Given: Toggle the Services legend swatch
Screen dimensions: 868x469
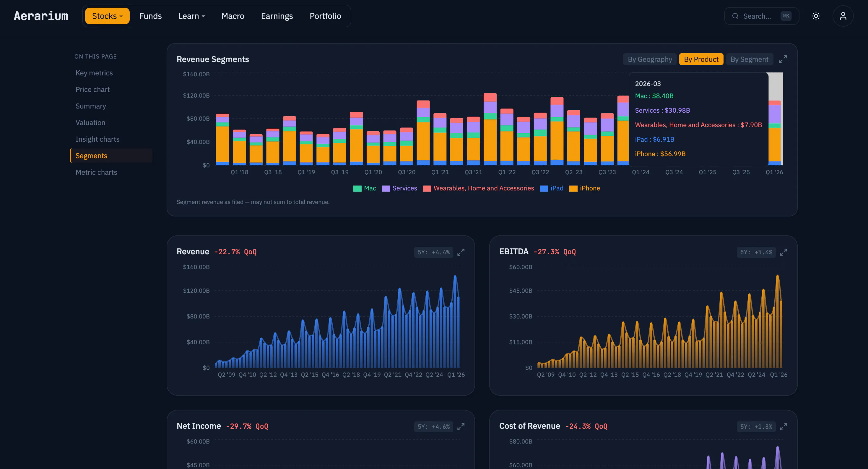Looking at the screenshot, I should (386, 188).
